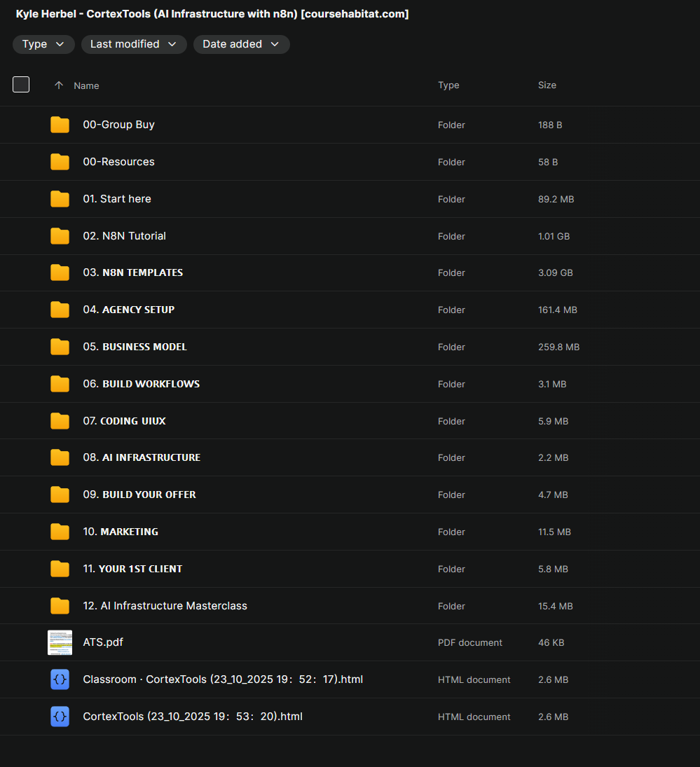Select the 07. CODING UIUX name
This screenshot has height=767, width=700.
pos(124,421)
